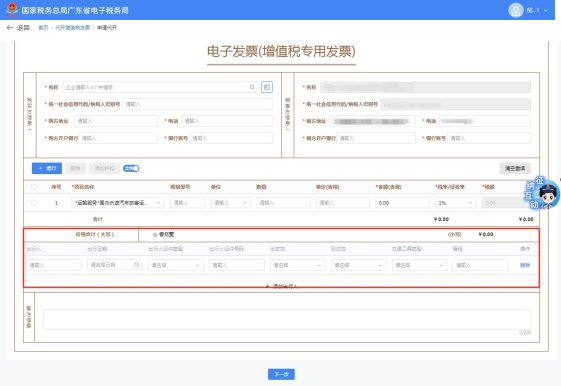Image resolution: width=561 pixels, height=386 pixels.
Task: Go to 首页 in the breadcrumb
Action: [43, 28]
